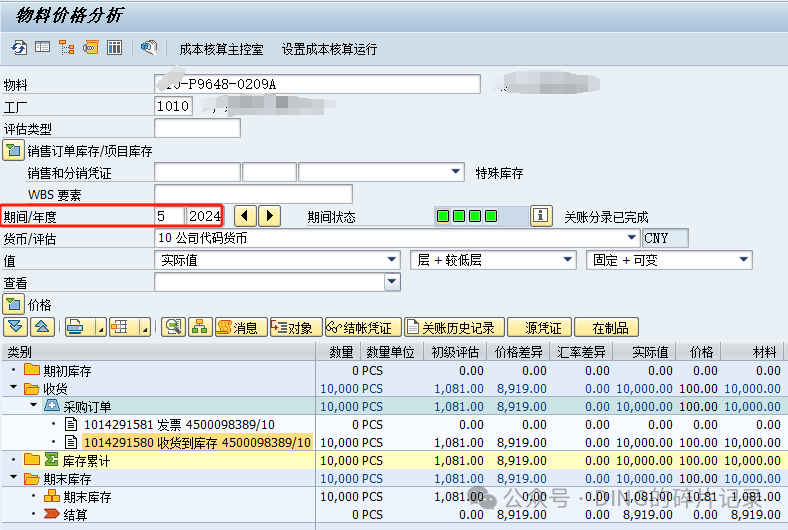
Task: Click the folder icon of 期初库存 row
Action: (x=32, y=370)
